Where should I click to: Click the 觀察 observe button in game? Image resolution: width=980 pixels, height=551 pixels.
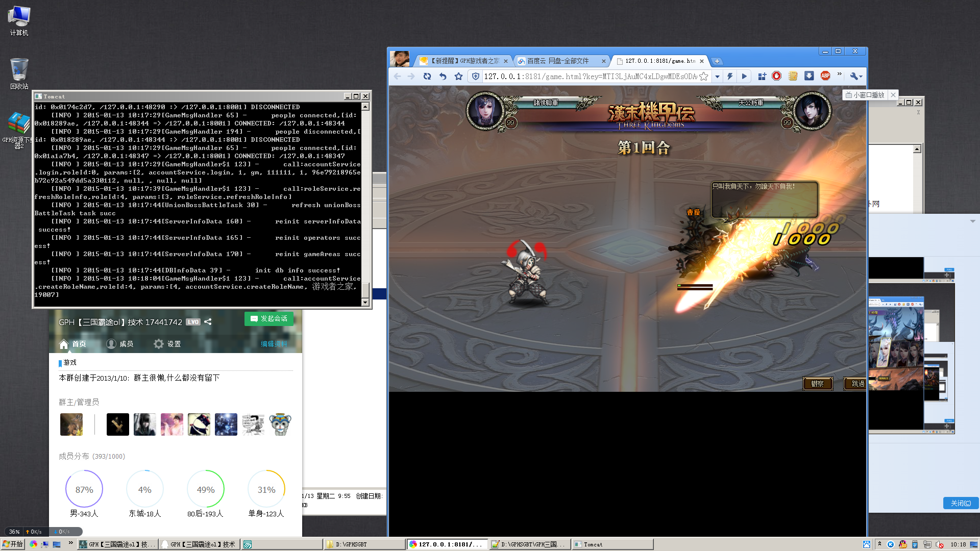click(817, 384)
